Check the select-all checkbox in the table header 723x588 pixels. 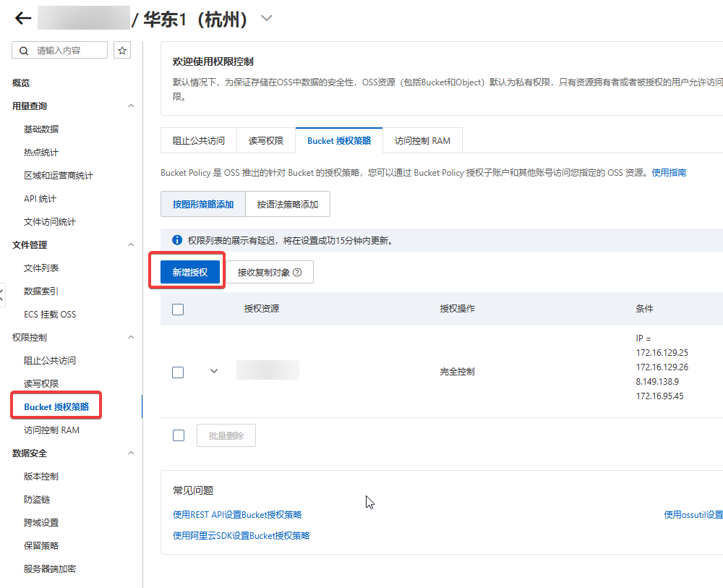179,308
